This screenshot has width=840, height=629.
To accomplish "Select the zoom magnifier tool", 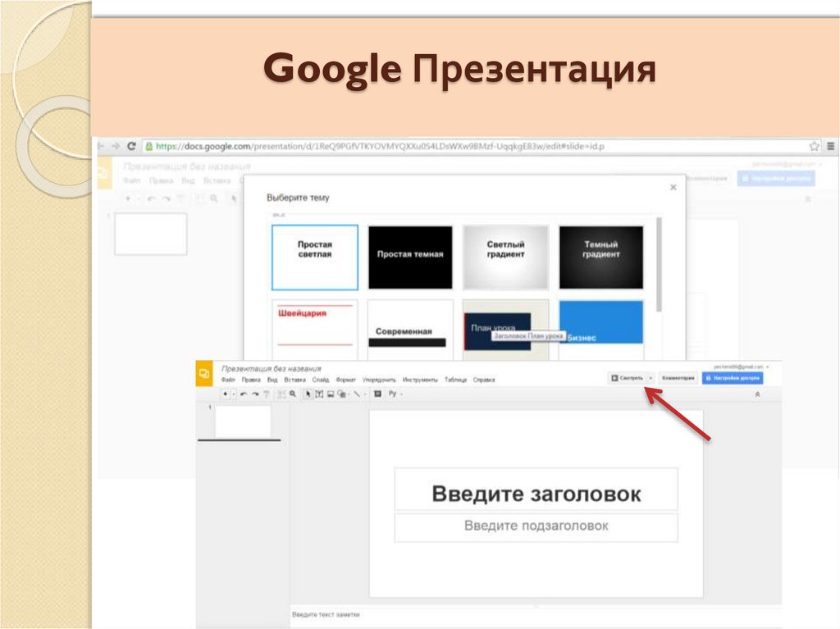I will (293, 394).
